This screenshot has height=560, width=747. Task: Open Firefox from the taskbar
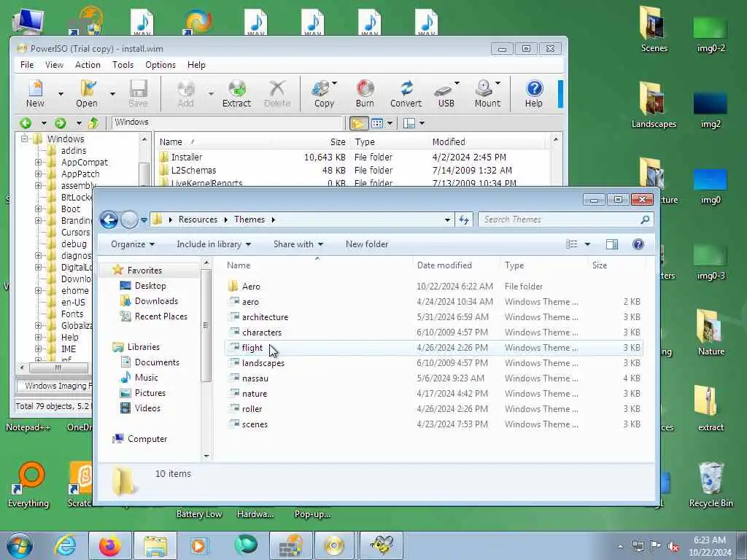click(x=110, y=545)
